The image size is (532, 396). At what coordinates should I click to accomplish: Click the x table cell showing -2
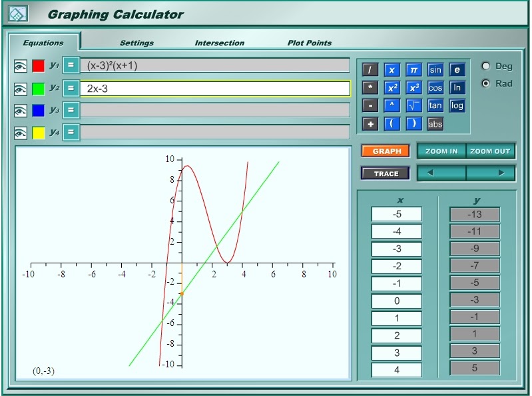click(x=397, y=266)
